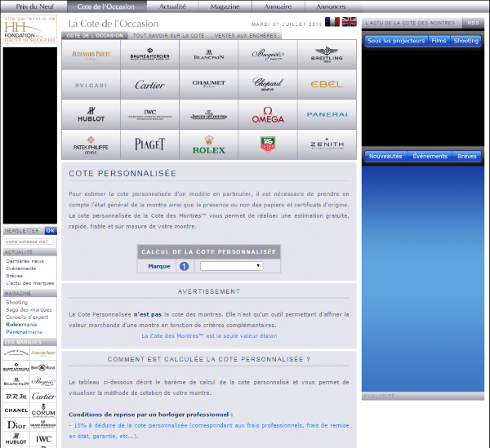Open the Rolexmania link

pyautogui.click(x=21, y=324)
